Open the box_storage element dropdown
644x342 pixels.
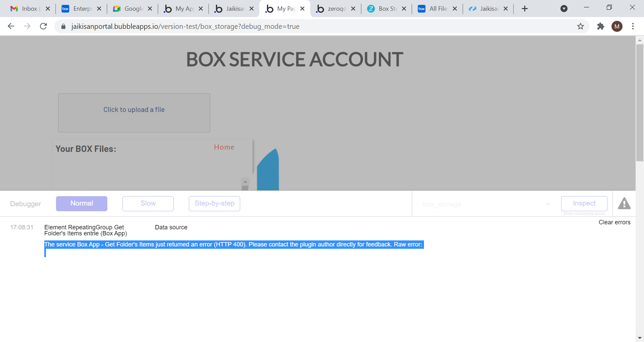pyautogui.click(x=486, y=204)
